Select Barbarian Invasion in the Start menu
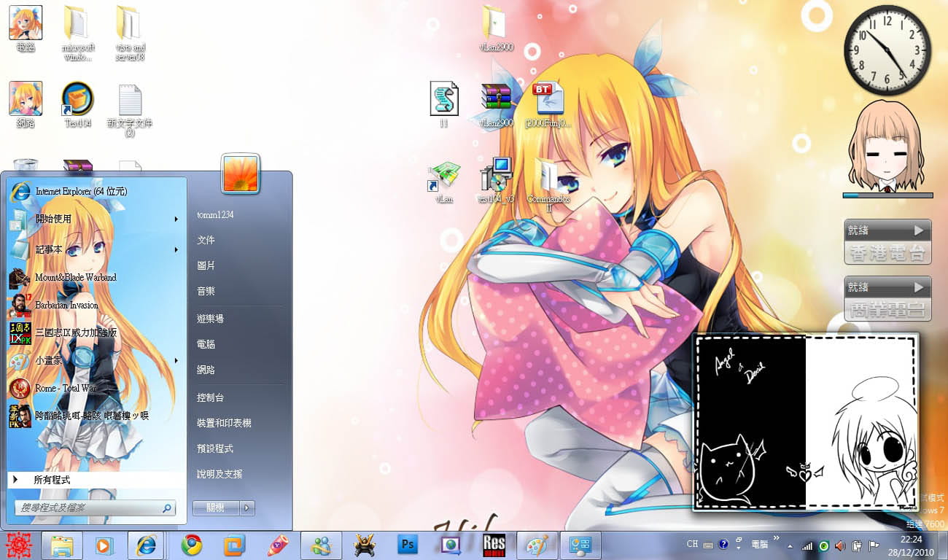Image resolution: width=948 pixels, height=560 pixels. [x=66, y=306]
